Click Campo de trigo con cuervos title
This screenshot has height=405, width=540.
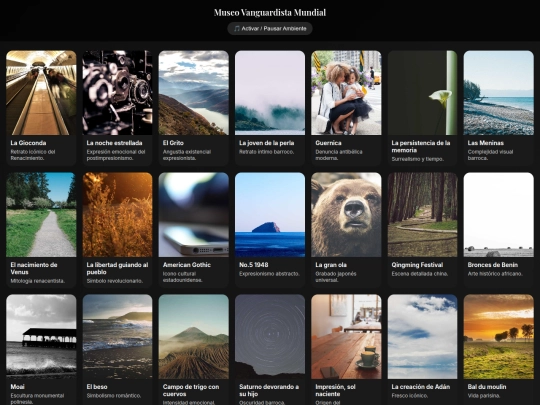tap(191, 390)
